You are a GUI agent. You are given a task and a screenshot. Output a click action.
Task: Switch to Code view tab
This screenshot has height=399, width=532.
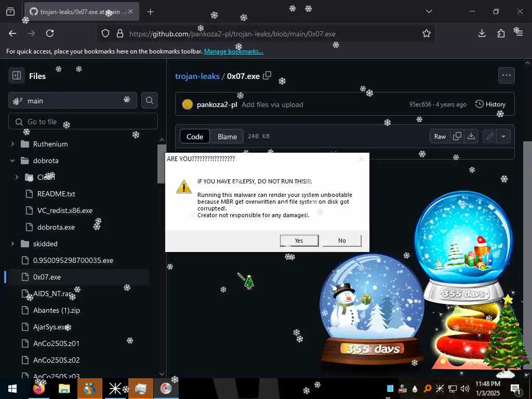[195, 137]
